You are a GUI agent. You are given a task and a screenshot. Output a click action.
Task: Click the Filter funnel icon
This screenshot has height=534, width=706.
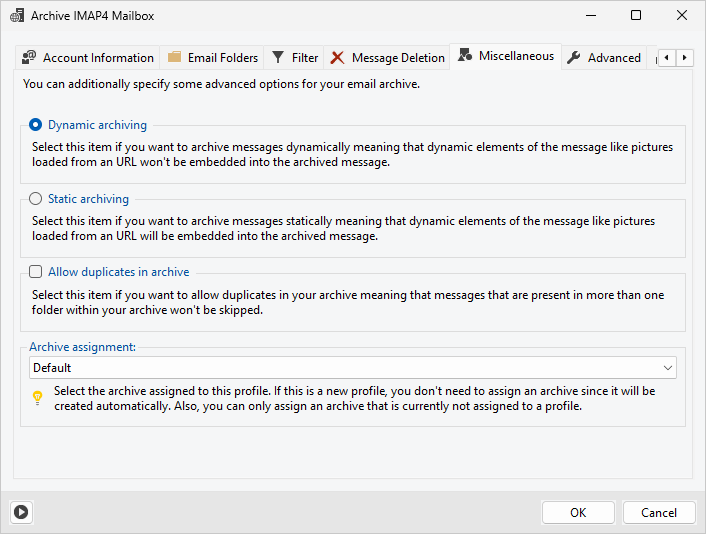(x=278, y=58)
